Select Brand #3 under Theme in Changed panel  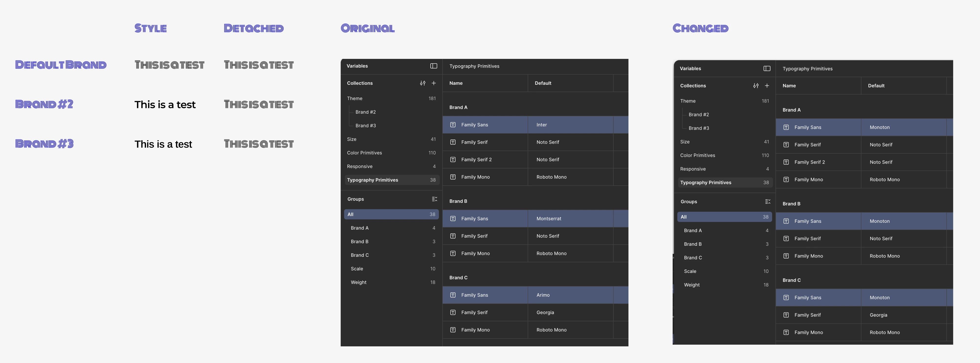pyautogui.click(x=699, y=128)
